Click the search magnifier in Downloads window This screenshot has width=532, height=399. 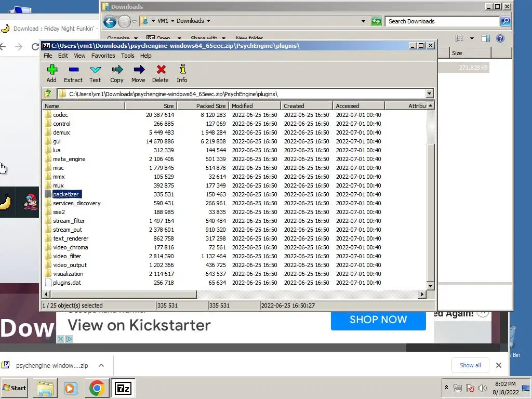tap(505, 21)
